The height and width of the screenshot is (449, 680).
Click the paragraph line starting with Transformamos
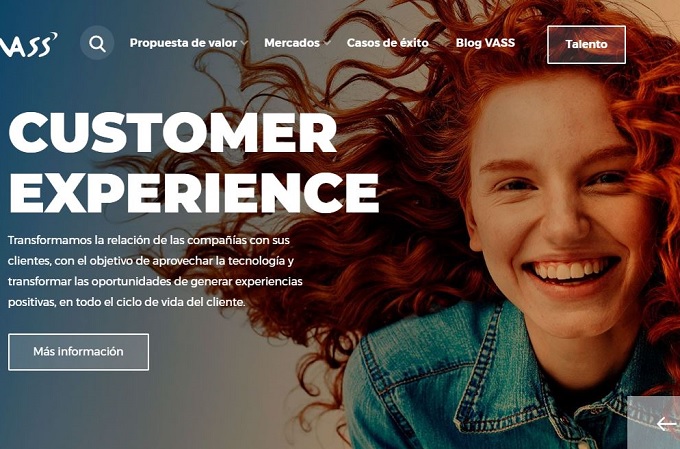[x=149, y=240]
